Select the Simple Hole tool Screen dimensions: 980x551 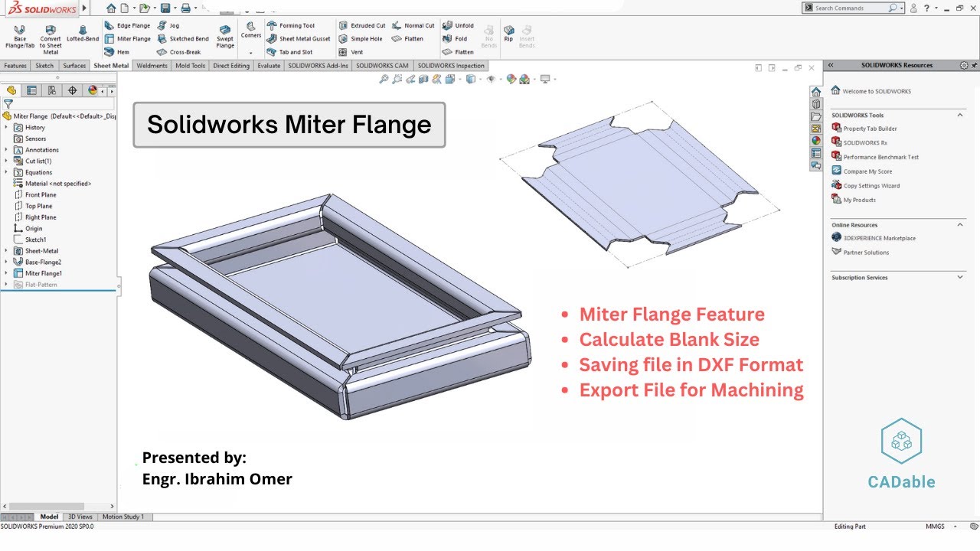(x=361, y=38)
